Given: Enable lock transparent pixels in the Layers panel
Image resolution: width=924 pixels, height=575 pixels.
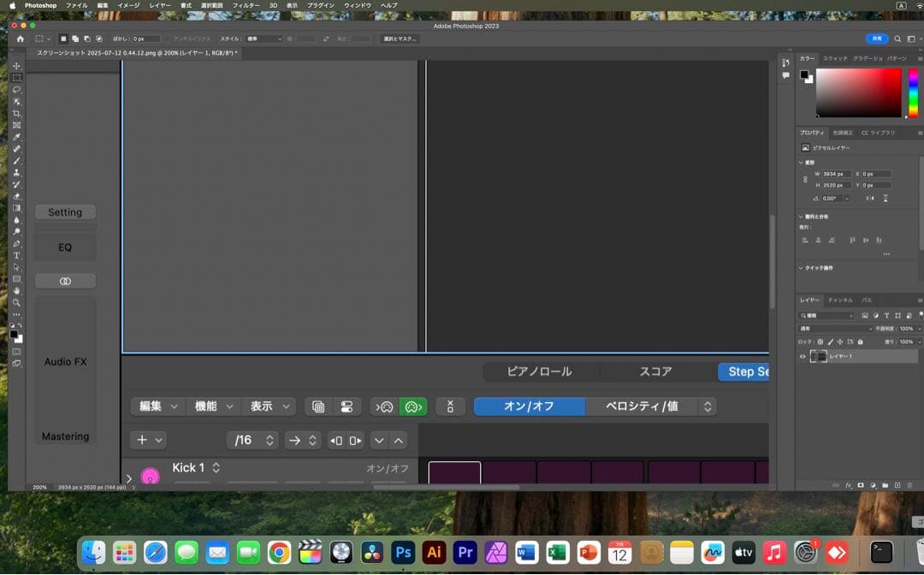Looking at the screenshot, I should [x=819, y=342].
